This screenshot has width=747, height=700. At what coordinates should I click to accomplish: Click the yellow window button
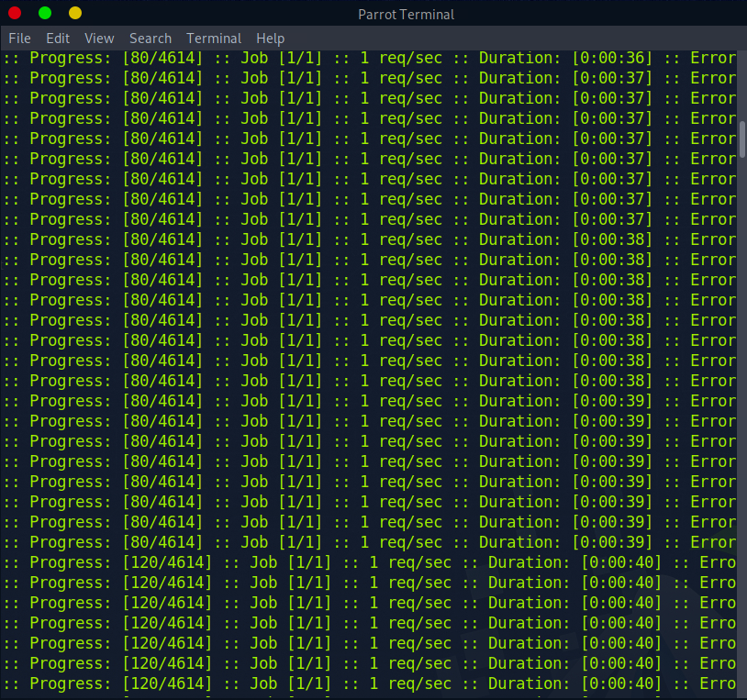coord(75,13)
